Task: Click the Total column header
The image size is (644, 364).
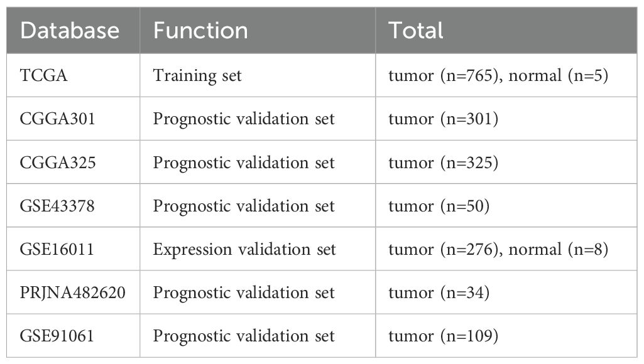Action: pyautogui.click(x=416, y=31)
